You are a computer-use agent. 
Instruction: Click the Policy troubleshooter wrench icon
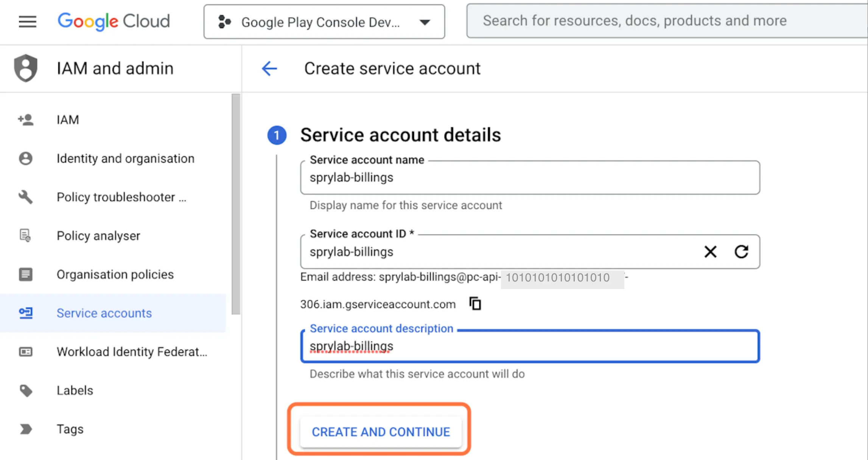click(26, 197)
